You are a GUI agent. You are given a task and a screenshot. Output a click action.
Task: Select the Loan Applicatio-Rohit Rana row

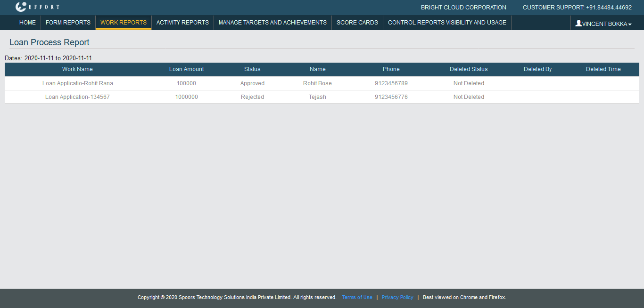78,83
